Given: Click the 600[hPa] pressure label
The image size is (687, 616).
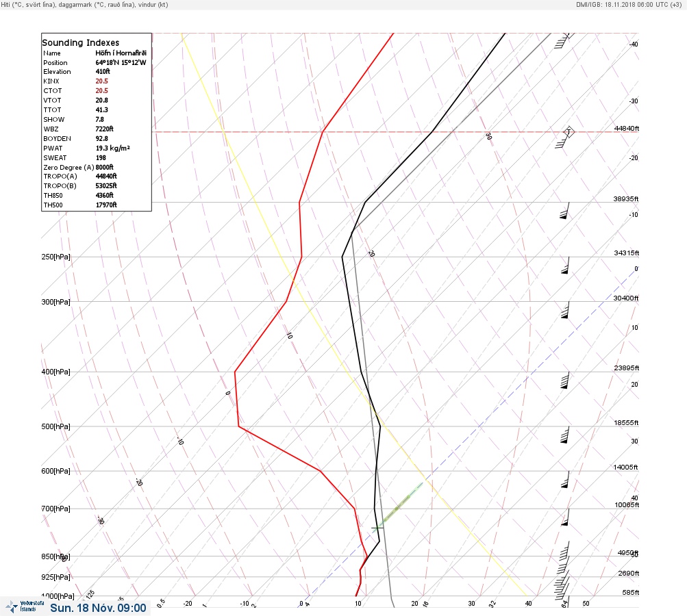Looking at the screenshot, I should [55, 472].
